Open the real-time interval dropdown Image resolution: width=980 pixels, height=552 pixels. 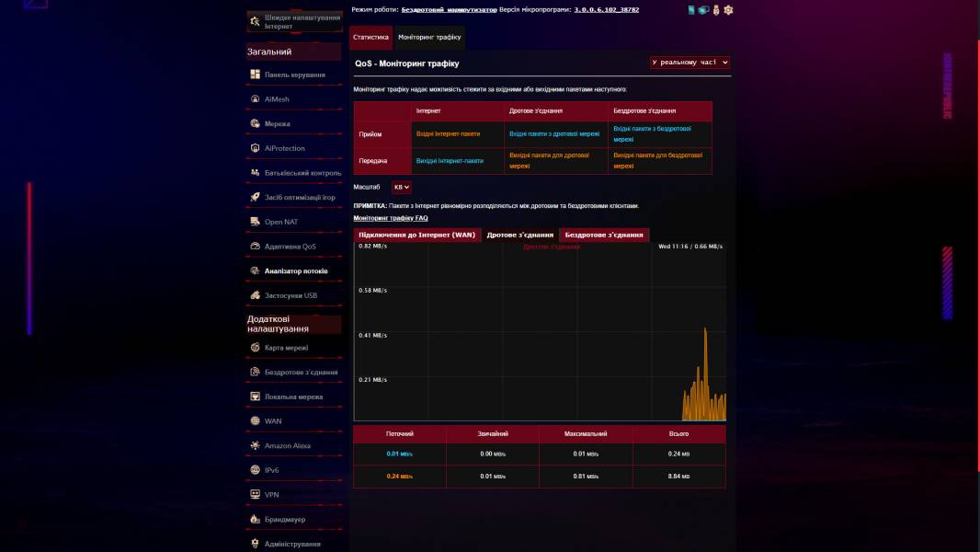coord(688,63)
